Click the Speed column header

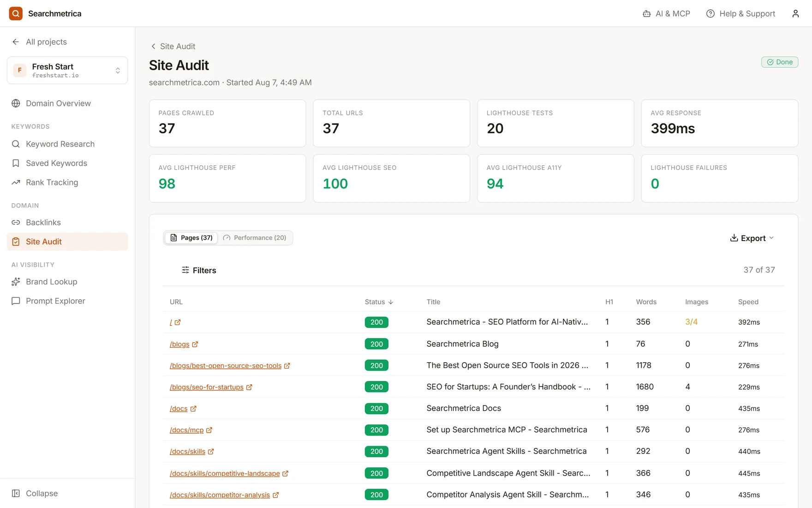click(748, 302)
